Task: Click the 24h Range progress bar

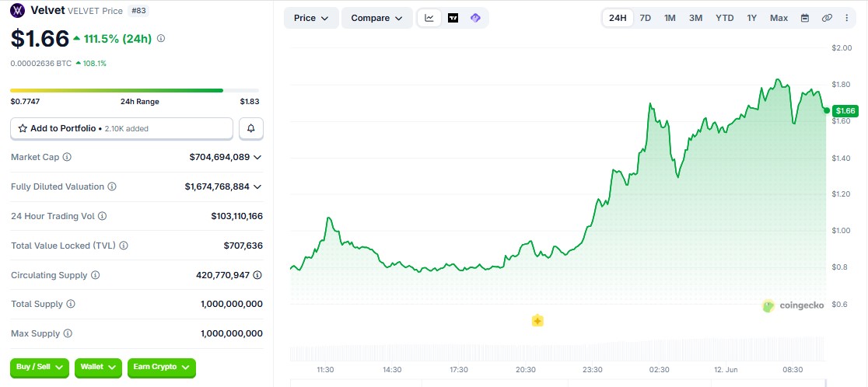Action: [135, 90]
